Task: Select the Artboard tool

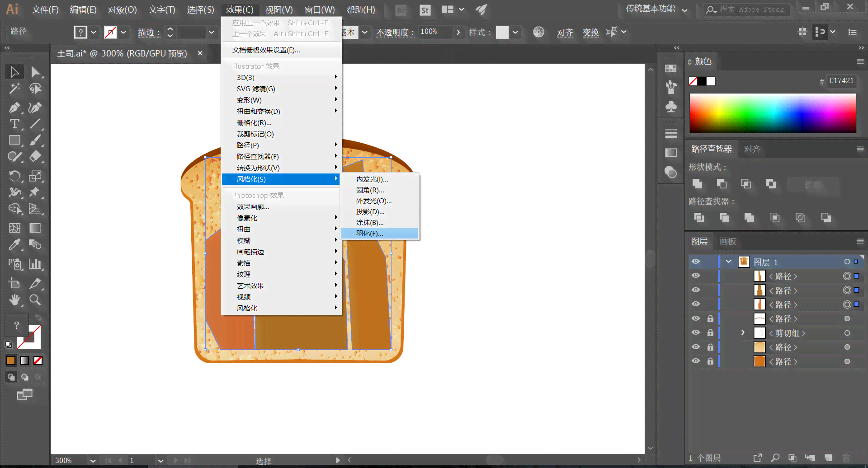Action: point(14,283)
